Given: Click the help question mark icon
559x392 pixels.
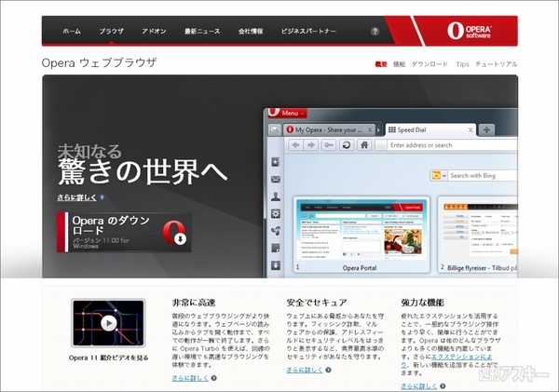Looking at the screenshot, I should (375, 31).
